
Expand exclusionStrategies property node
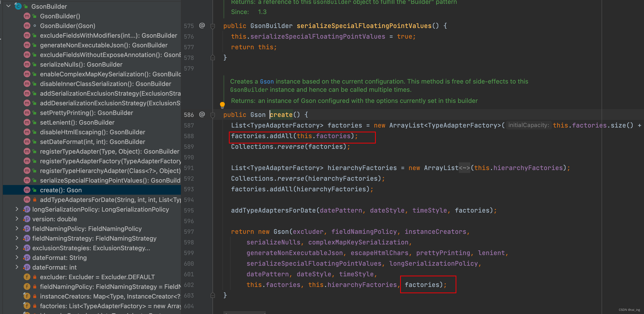coord(17,248)
